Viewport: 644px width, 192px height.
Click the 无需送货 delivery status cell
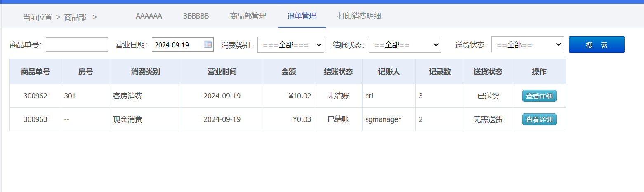pyautogui.click(x=488, y=119)
